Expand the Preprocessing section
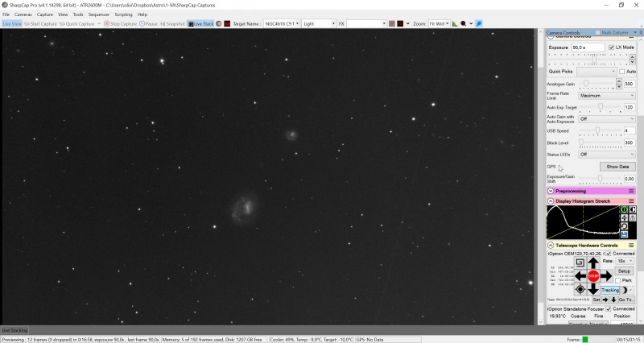This screenshot has height=343, width=644. click(551, 191)
